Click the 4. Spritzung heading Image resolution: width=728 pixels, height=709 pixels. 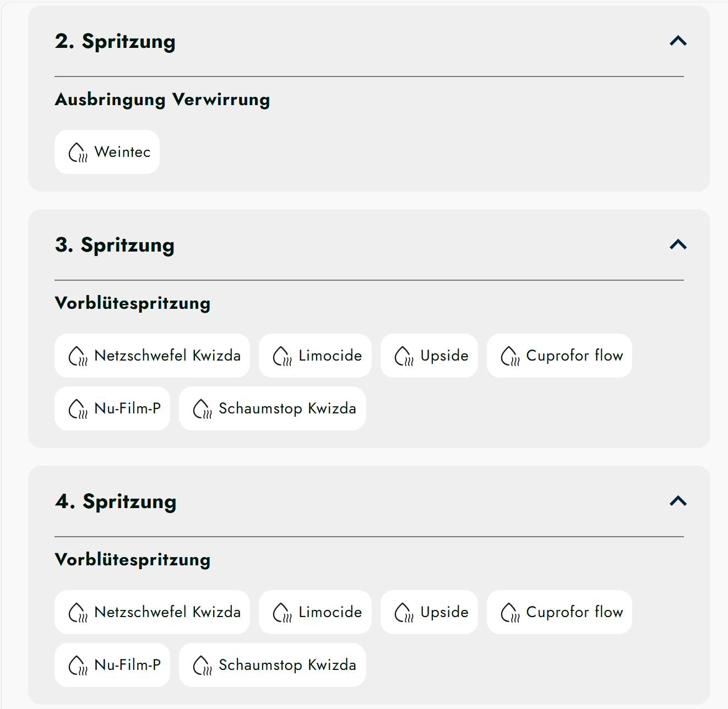116,501
